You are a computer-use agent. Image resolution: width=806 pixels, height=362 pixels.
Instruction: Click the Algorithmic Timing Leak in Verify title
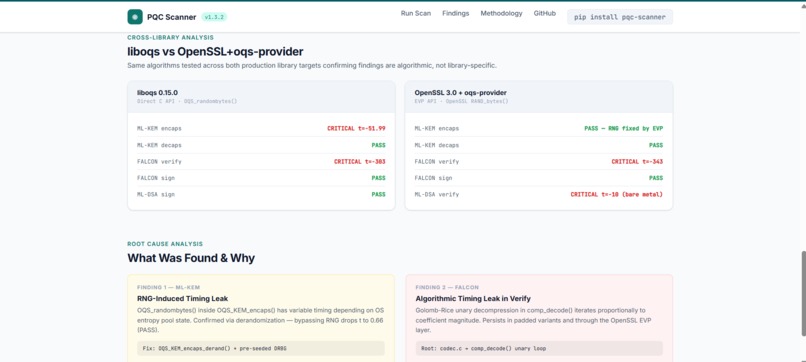(x=473, y=298)
